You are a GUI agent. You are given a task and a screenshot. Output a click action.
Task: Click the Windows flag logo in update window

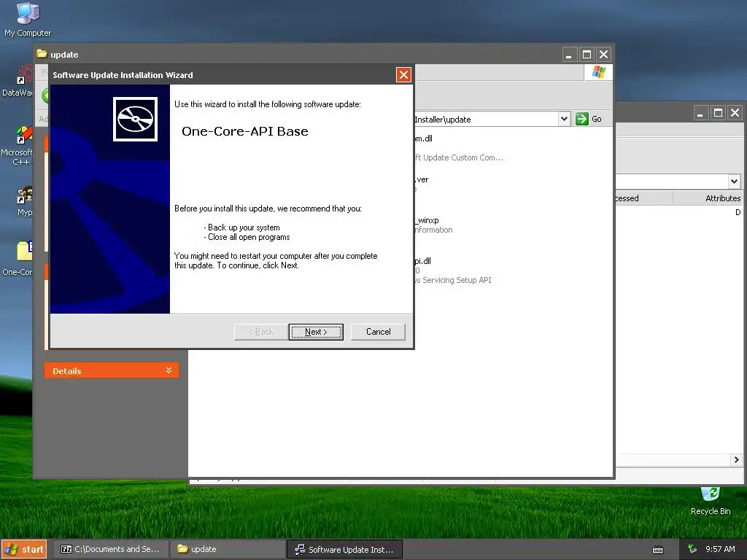pos(598,72)
